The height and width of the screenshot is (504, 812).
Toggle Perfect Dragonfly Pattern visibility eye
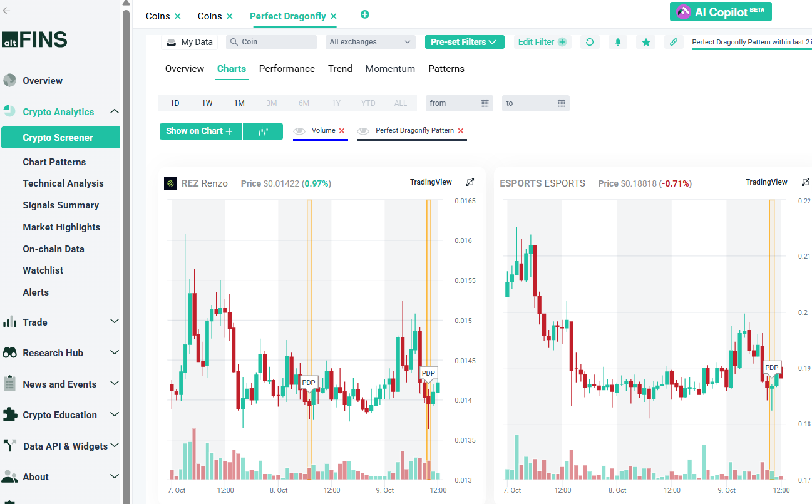[363, 131]
